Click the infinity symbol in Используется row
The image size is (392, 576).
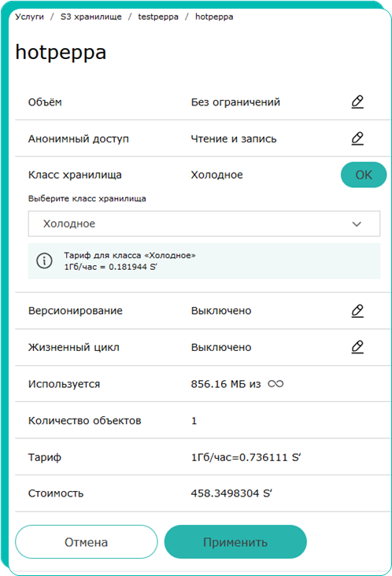tap(276, 384)
